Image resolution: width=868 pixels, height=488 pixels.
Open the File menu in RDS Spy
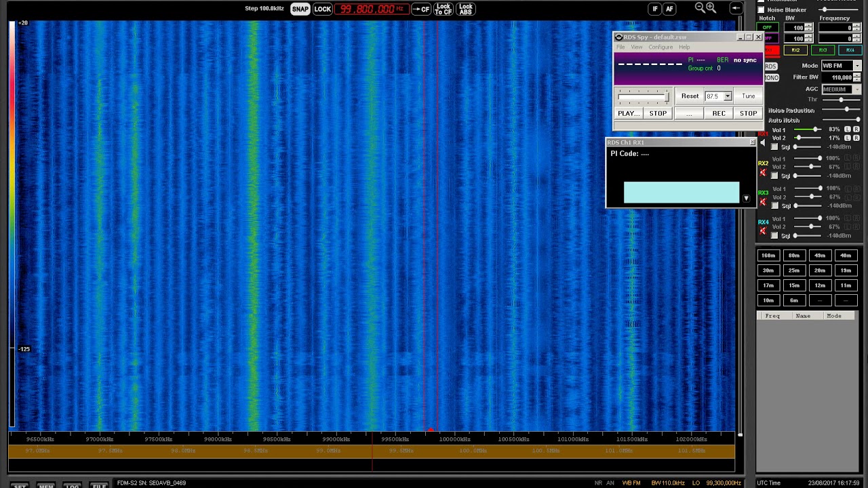coord(620,47)
